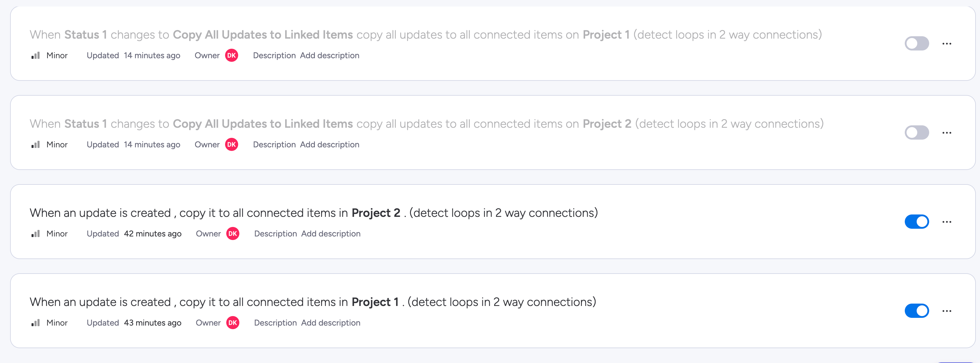The width and height of the screenshot is (980, 363).
Task: Disable the update-created Project 2 automation toggle
Action: [x=916, y=222]
